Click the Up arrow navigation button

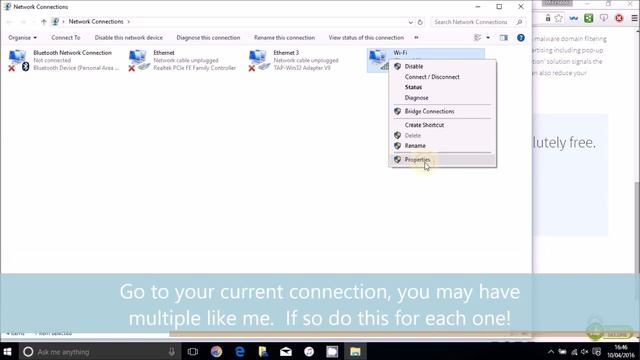coord(44,22)
